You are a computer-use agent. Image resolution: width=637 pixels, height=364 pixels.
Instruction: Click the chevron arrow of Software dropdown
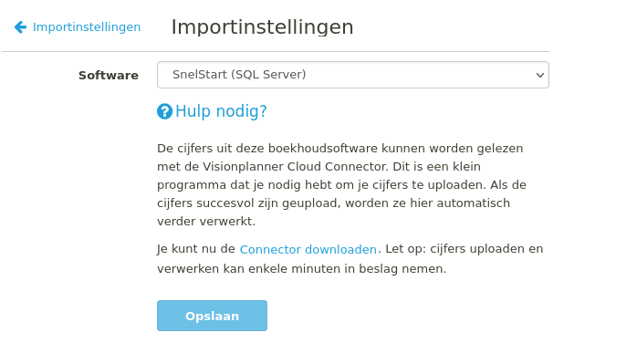540,75
